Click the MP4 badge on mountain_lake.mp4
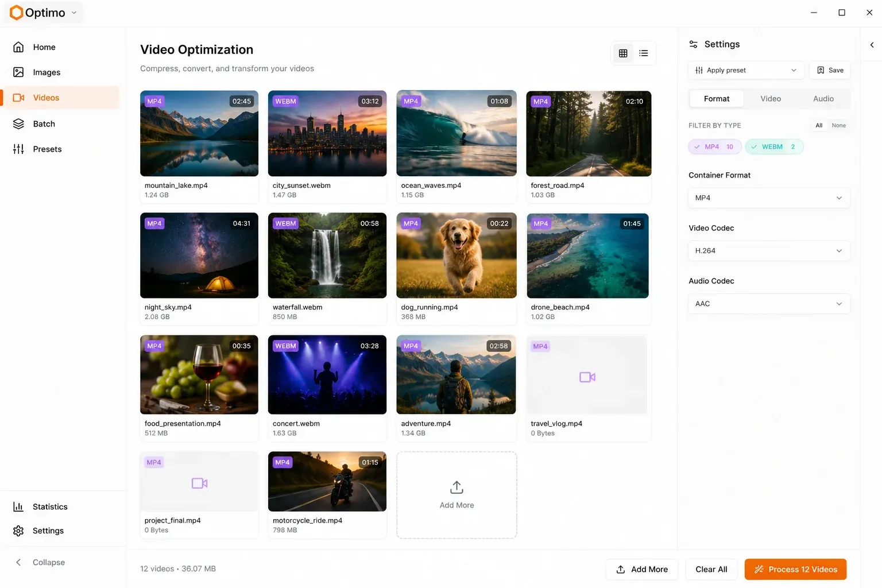This screenshot has height=588, width=882. click(x=154, y=102)
